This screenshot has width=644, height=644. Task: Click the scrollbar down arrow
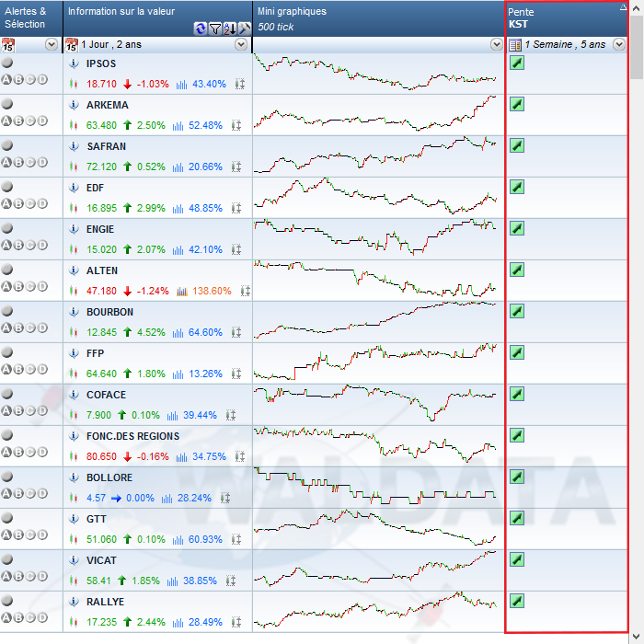tap(637, 638)
